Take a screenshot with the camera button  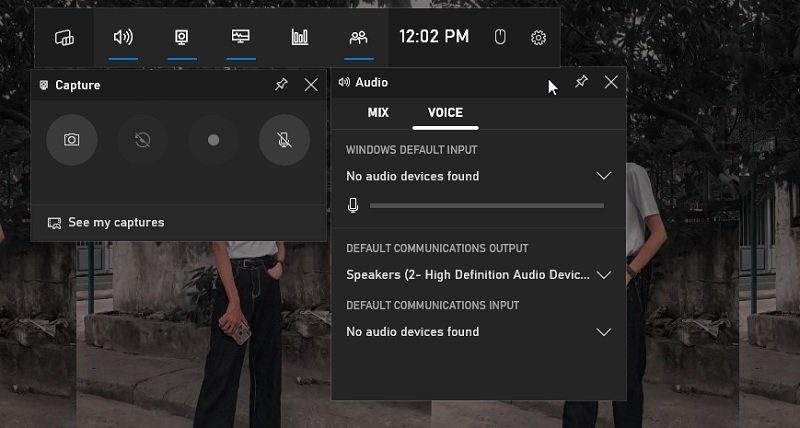tap(72, 140)
